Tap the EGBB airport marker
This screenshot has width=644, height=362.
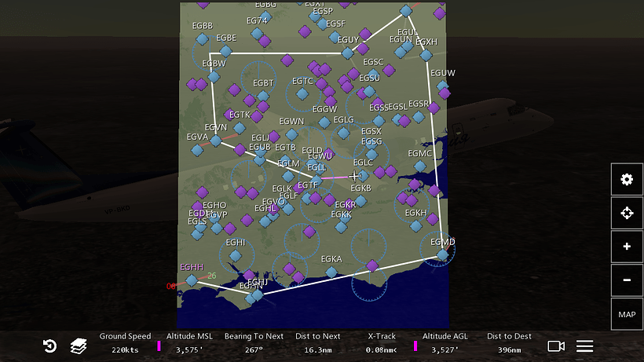click(202, 39)
